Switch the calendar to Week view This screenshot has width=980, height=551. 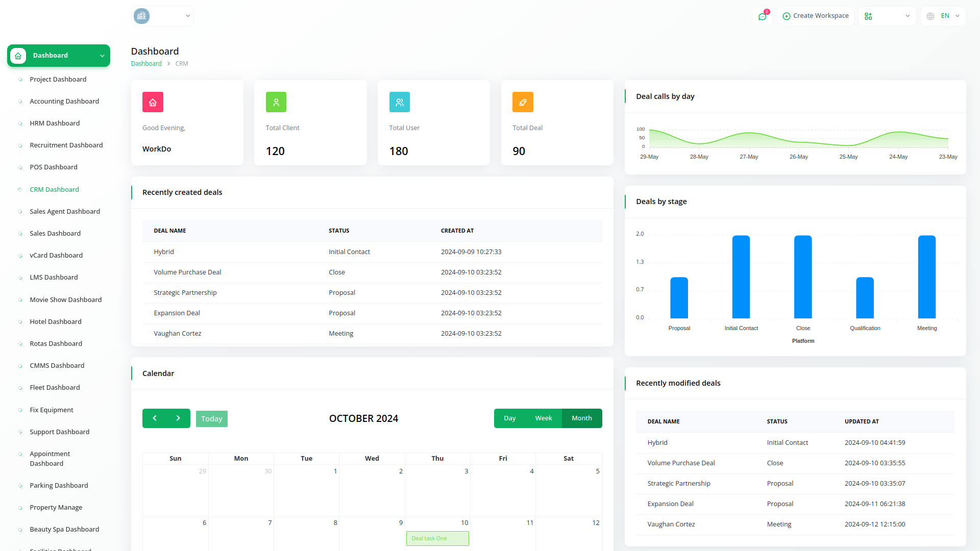point(544,418)
